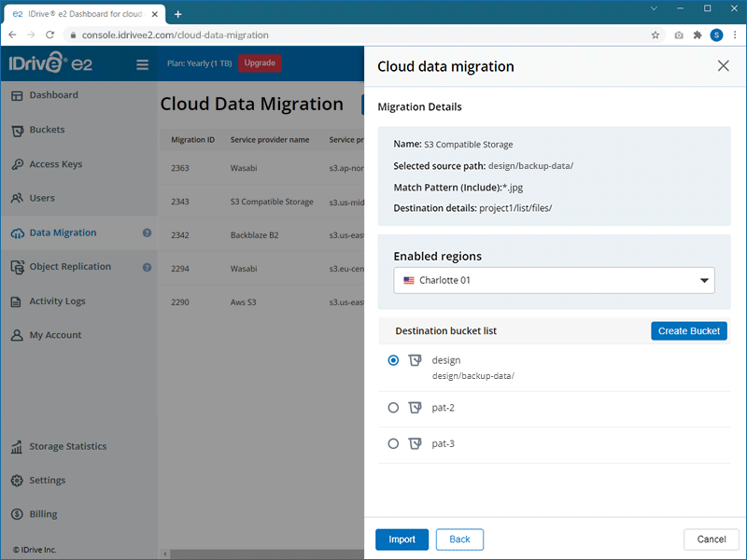The width and height of the screenshot is (747, 560).
Task: Click the Object Replication help question icon
Action: [x=147, y=267]
